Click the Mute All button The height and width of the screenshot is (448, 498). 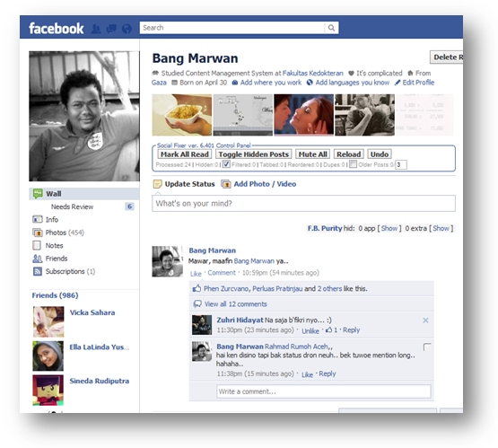pos(312,154)
